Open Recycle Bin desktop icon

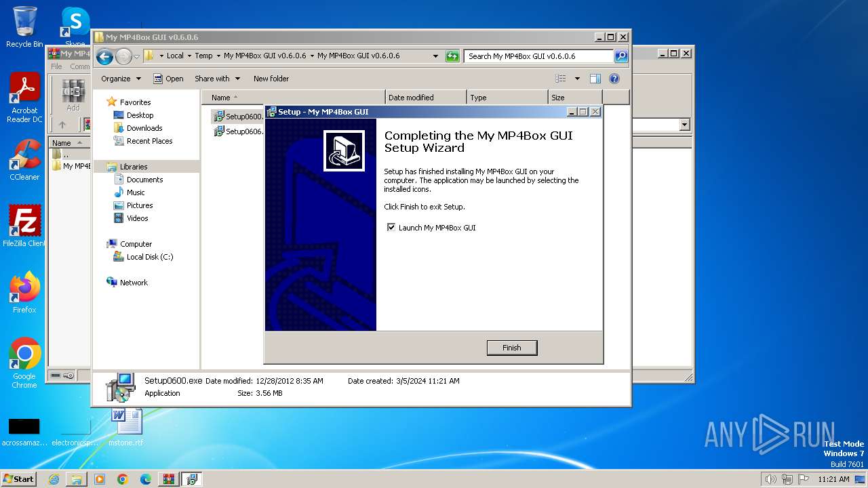tap(24, 27)
